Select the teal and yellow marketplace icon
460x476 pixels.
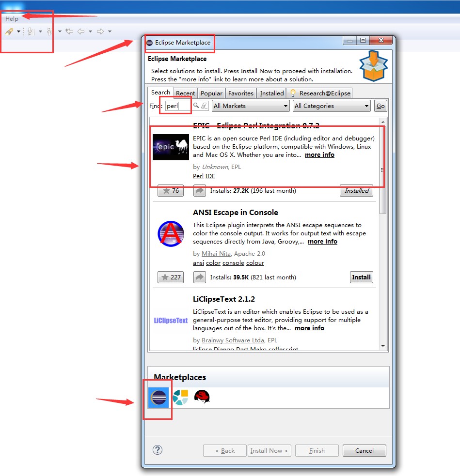click(x=180, y=398)
